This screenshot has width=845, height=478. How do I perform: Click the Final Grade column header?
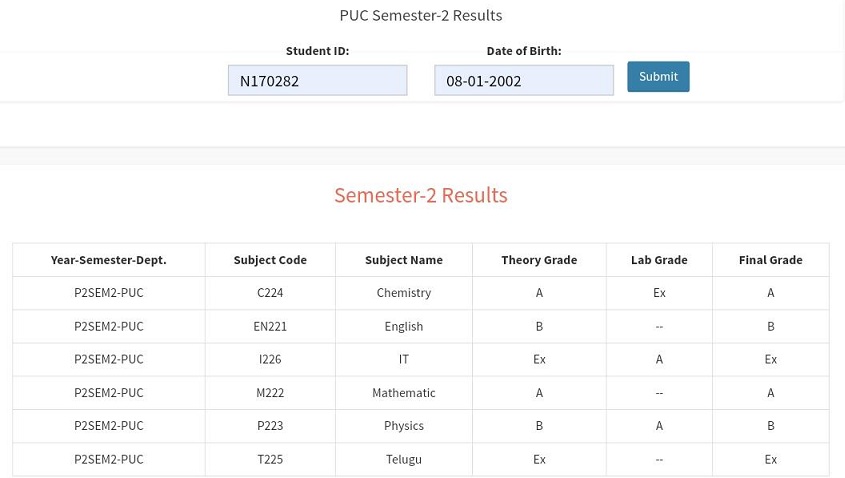click(771, 260)
